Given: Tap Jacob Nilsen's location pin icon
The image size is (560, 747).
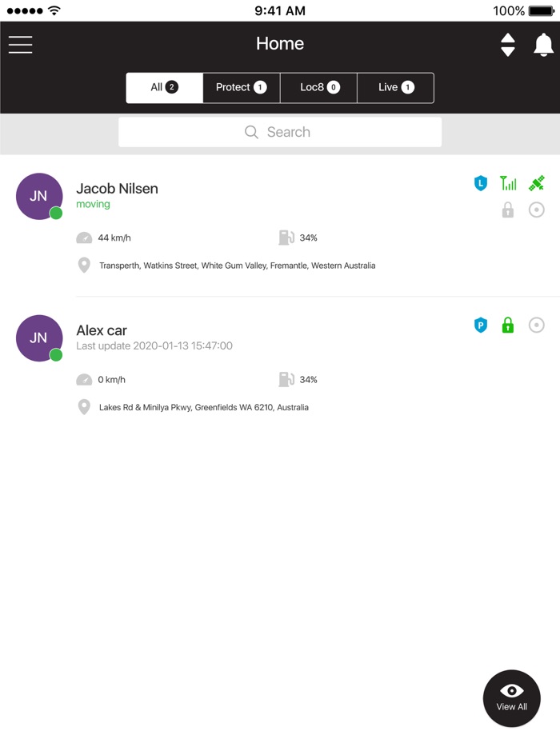Looking at the screenshot, I should pyautogui.click(x=84, y=265).
